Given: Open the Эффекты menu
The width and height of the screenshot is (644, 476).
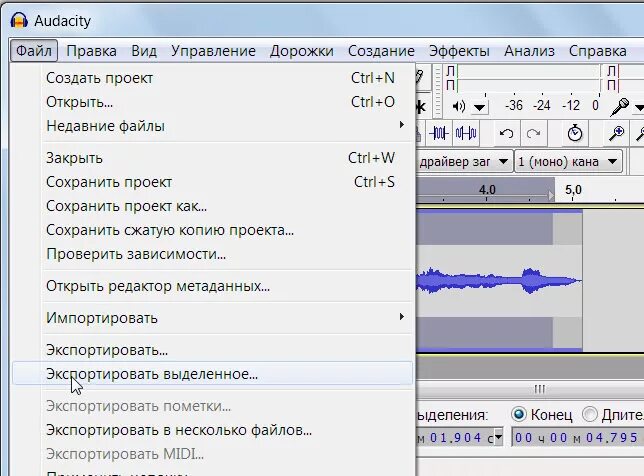Looking at the screenshot, I should coord(459,51).
